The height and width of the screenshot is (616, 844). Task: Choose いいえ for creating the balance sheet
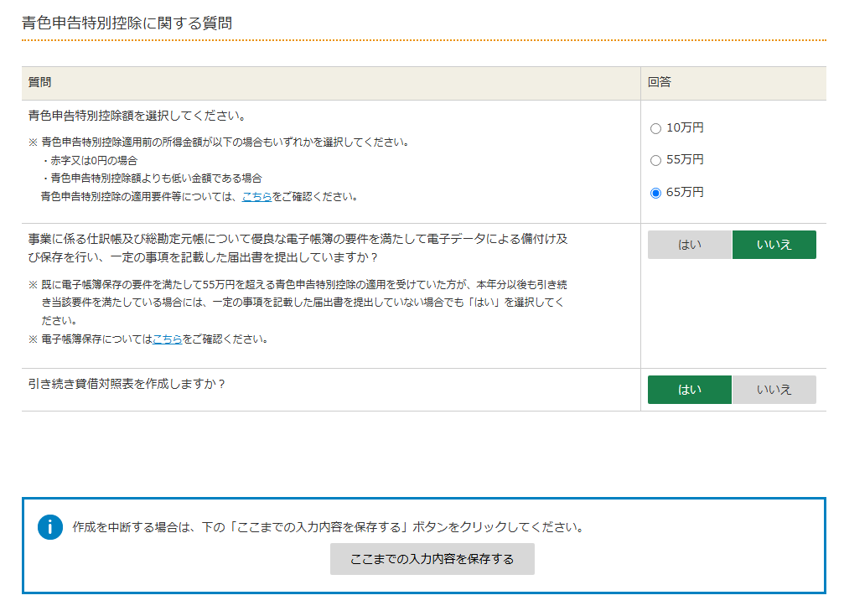(x=774, y=390)
